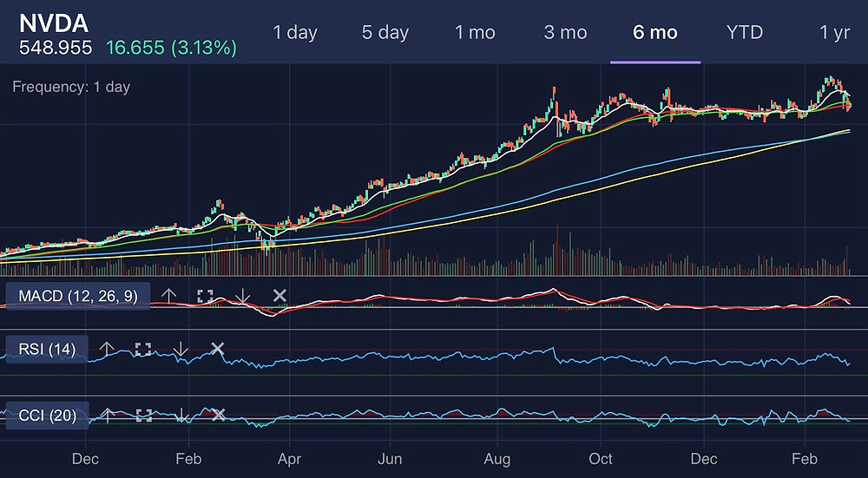Screen dimensions: 868x478
Task: Select the 1 day time range
Action: [x=295, y=32]
